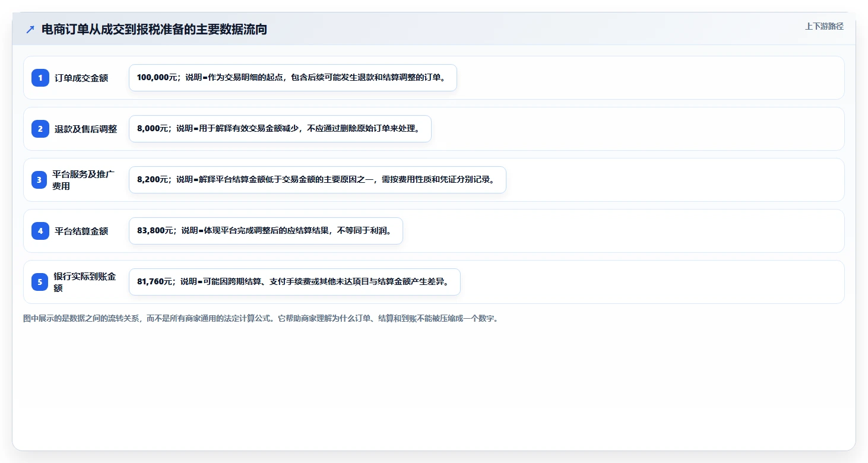The height and width of the screenshot is (463, 868).
Task: Click the 平台结算金额 step label
Action: click(81, 231)
